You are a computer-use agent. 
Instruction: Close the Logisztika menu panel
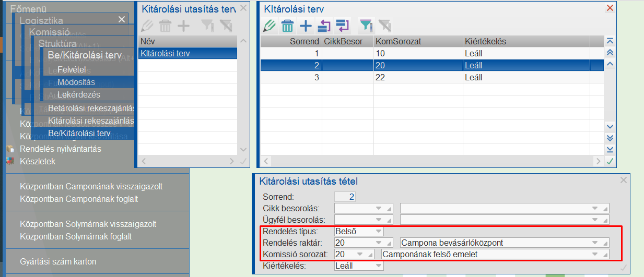pos(122,19)
